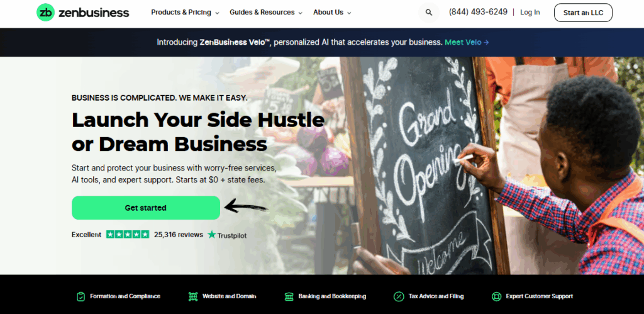Select the Banking and Bookkeeping bank icon

(x=289, y=296)
